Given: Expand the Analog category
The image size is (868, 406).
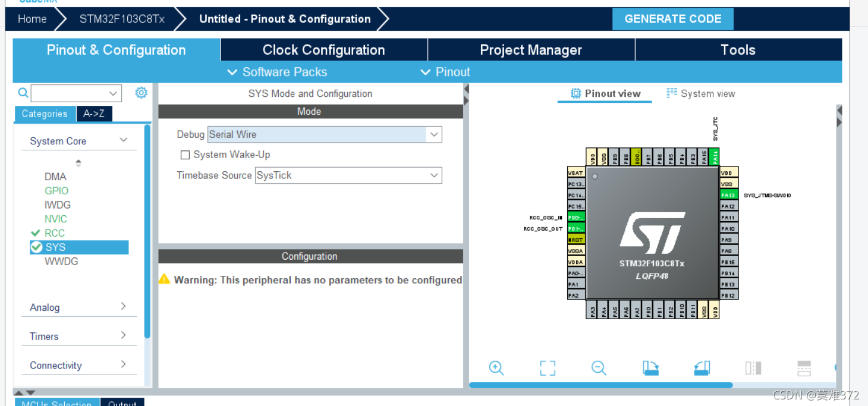Looking at the screenshot, I should (124, 306).
